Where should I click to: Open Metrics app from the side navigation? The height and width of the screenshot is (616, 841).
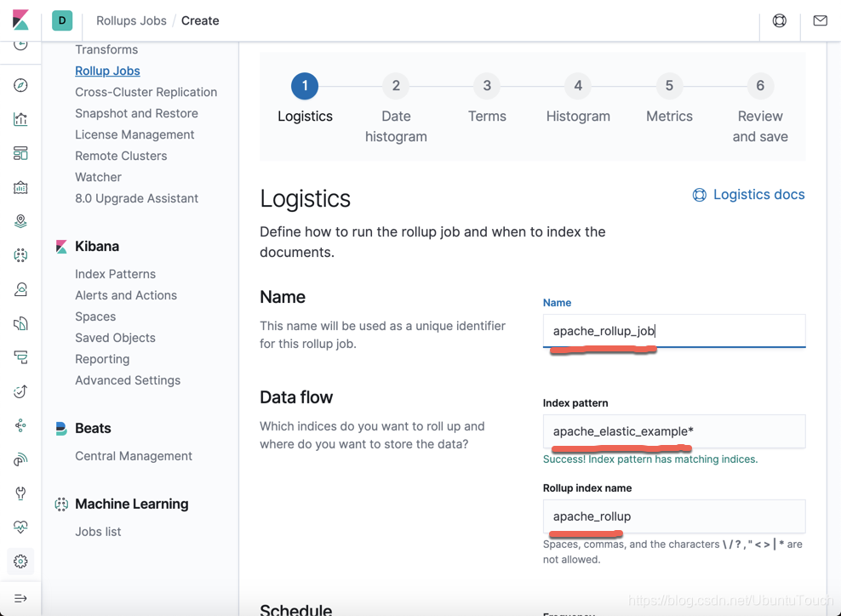20,289
